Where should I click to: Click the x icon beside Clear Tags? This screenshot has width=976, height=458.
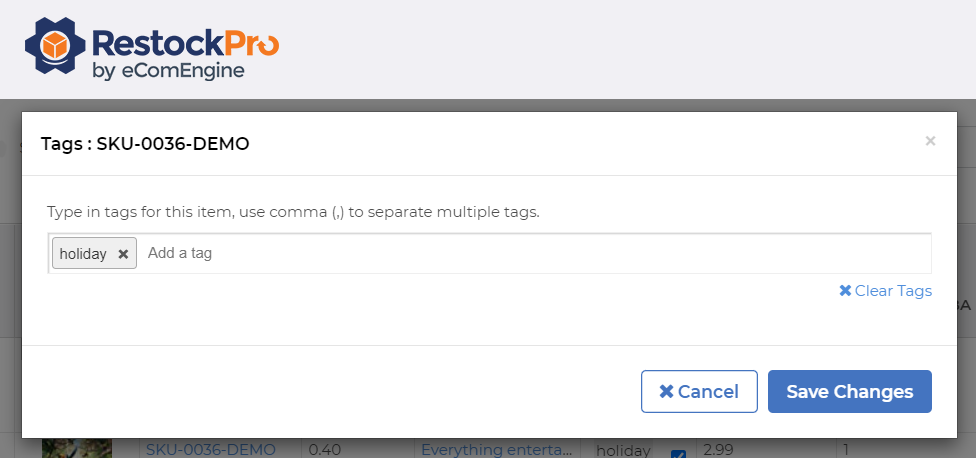pos(845,291)
